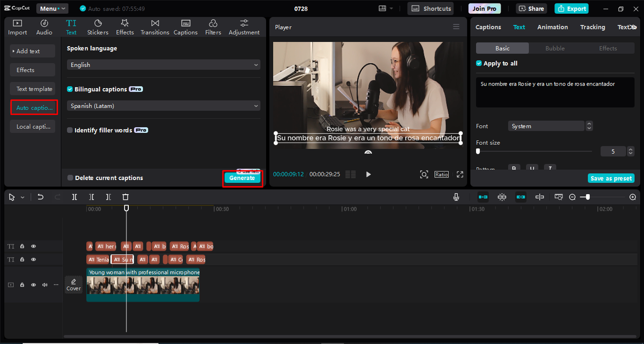The image size is (644, 344).
Task: Click the Export button
Action: click(572, 9)
